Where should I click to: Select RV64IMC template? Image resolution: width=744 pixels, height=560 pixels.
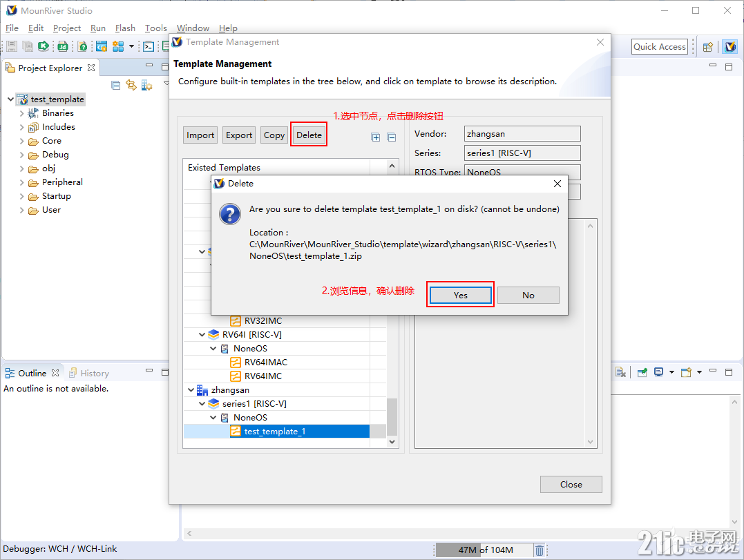[x=263, y=376]
